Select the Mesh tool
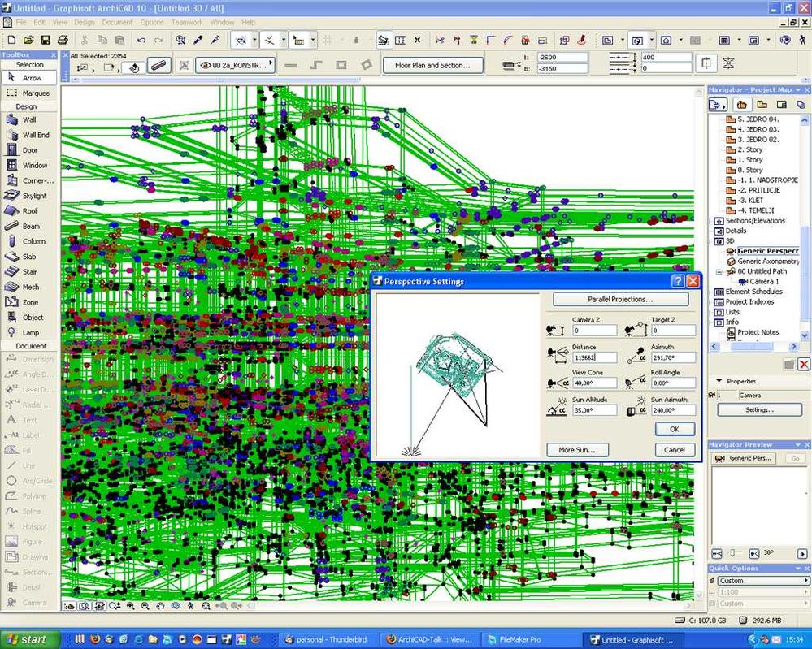Screen dimensions: 812x649 pyautogui.click(x=29, y=287)
